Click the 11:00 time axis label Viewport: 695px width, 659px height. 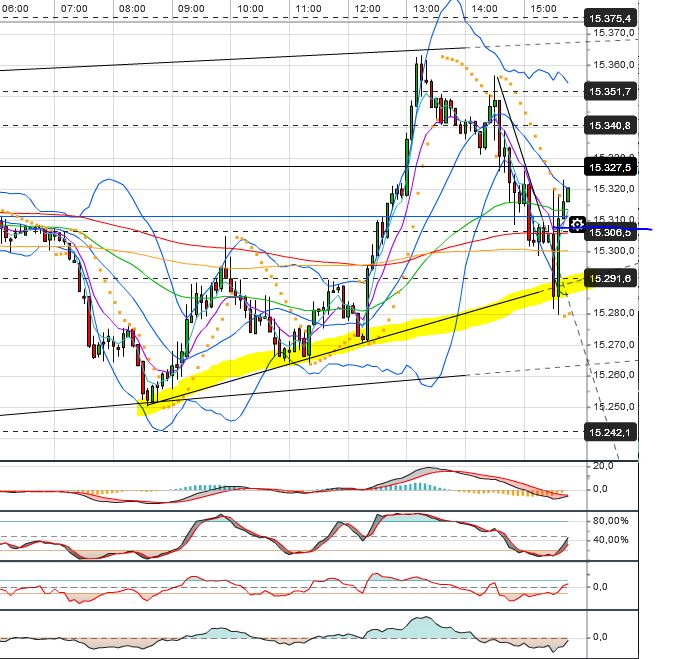pos(308,8)
